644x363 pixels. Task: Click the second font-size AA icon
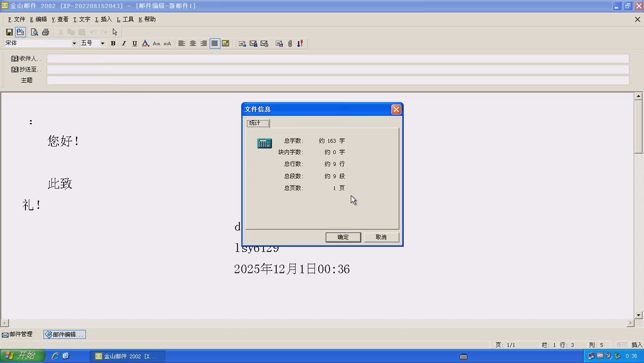pos(167,43)
